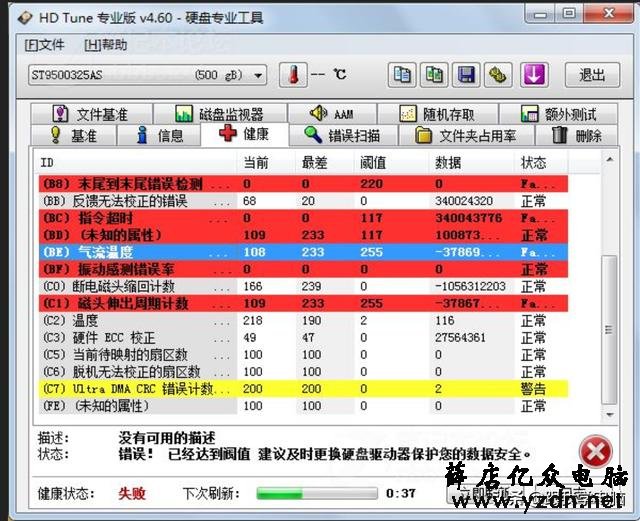This screenshot has height=521, width=640.
Task: Click the data value -1056312203
Action: click(x=471, y=287)
